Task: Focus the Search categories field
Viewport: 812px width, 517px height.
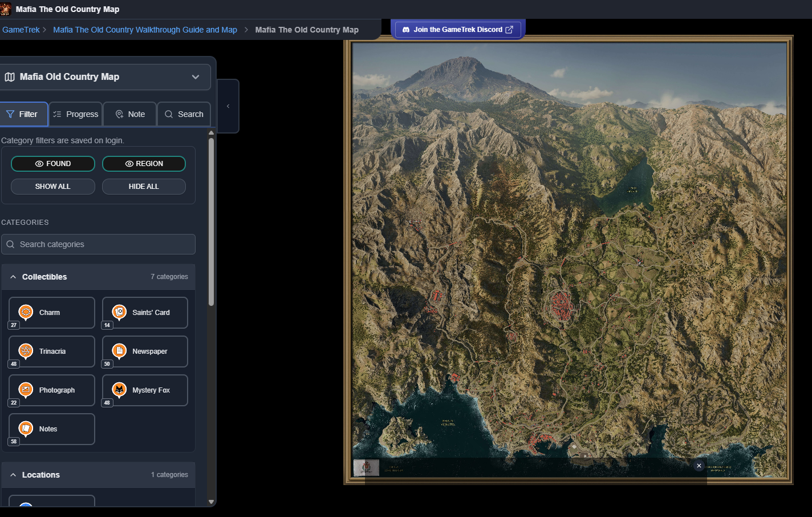Action: click(98, 244)
